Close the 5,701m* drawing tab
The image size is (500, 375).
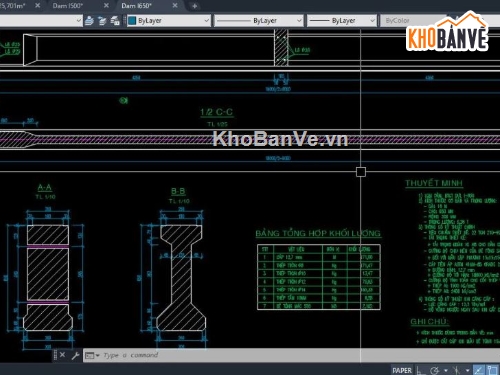pyautogui.click(x=38, y=6)
